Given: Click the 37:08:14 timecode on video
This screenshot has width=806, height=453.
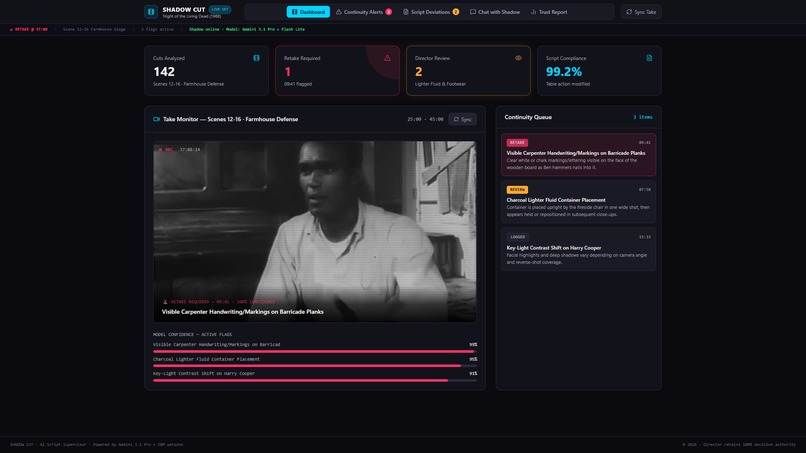Looking at the screenshot, I should [190, 150].
